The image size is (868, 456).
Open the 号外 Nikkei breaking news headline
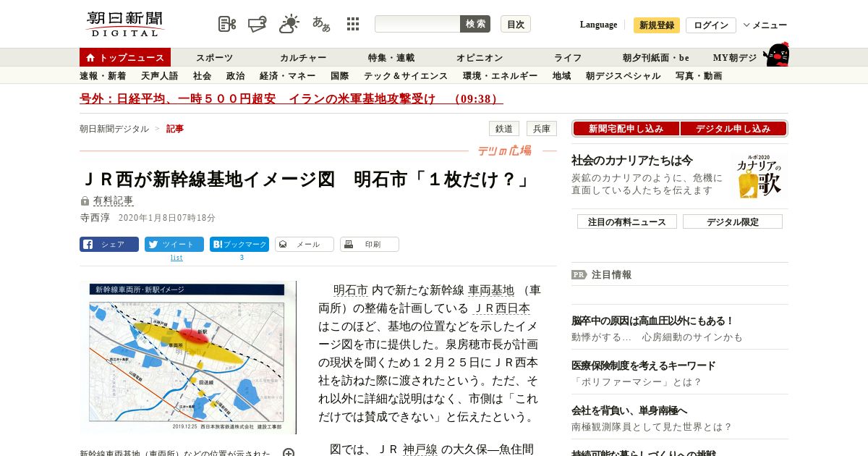[291, 99]
